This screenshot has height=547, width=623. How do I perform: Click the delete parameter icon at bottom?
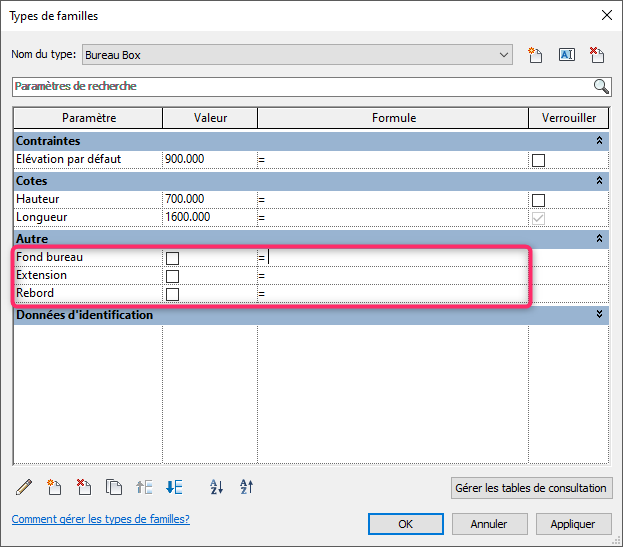point(85,488)
